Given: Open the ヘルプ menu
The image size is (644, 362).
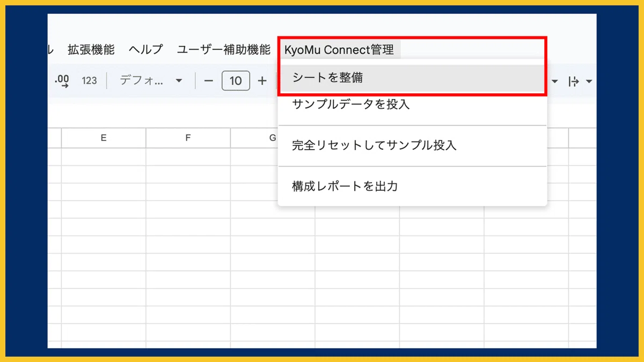Looking at the screenshot, I should [145, 50].
